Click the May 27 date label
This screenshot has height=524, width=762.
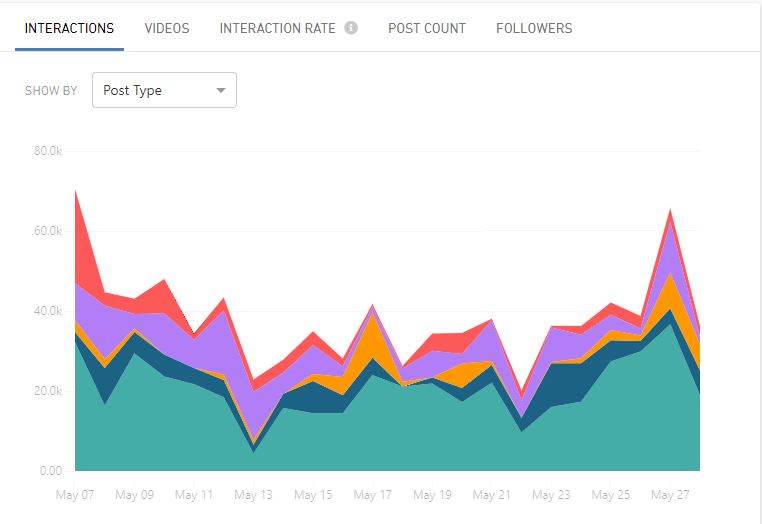(x=670, y=495)
